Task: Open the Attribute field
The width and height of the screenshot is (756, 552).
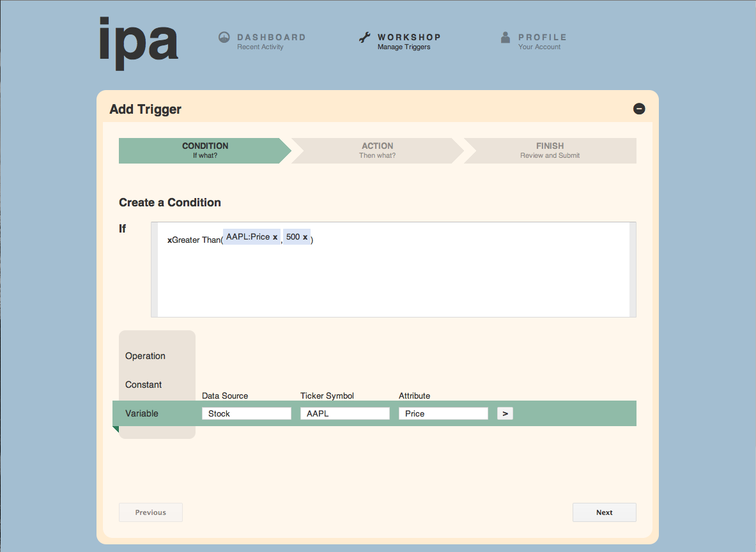Action: tap(443, 413)
